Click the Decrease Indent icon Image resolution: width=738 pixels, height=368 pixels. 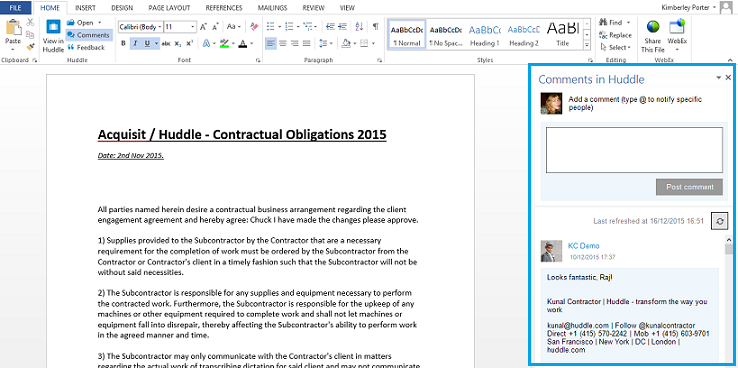(x=330, y=26)
